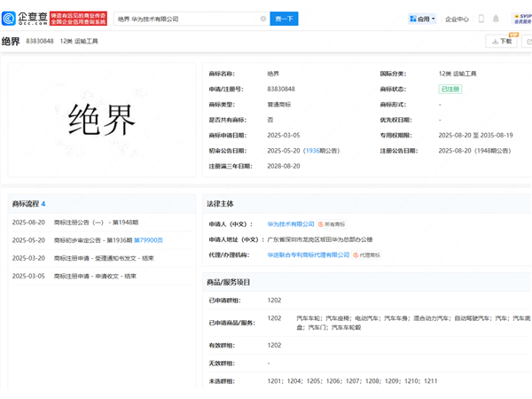Viewport: 532px width, 399px height.
Task: Open the notifications bell icon
Action: [496, 19]
